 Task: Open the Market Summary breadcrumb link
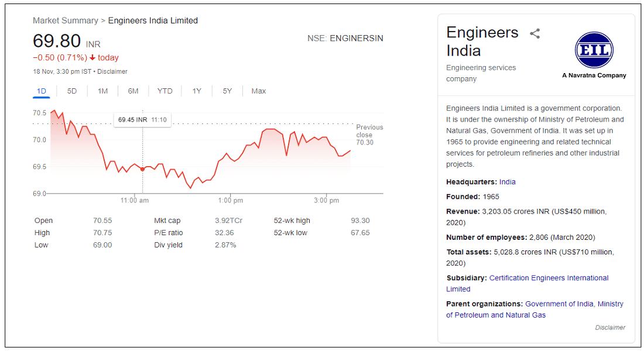(x=66, y=20)
